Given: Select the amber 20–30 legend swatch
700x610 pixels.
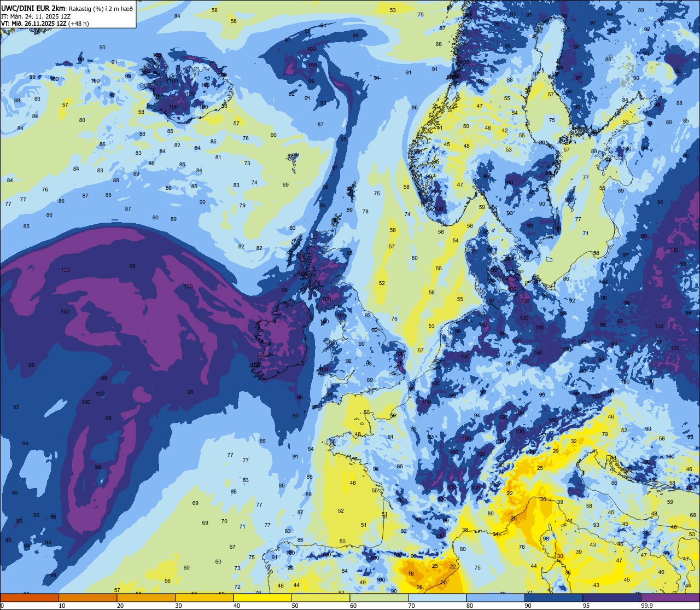Looking at the screenshot, I should click(146, 597).
